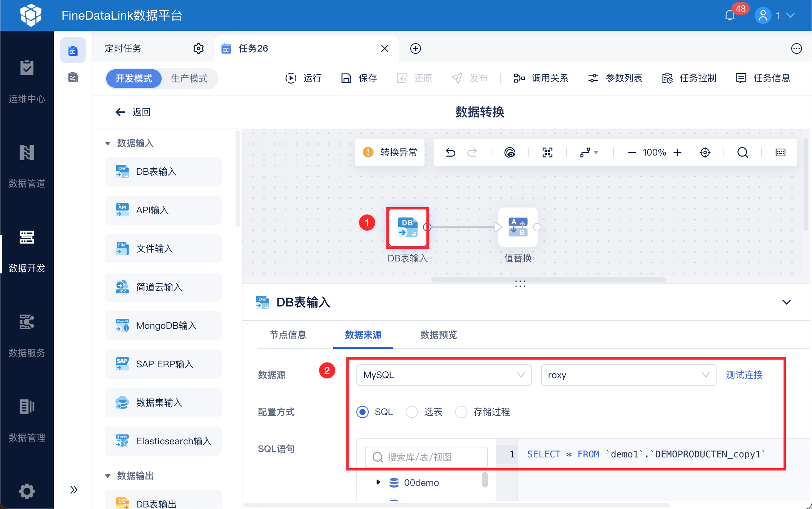Expand the 00demo database tree node
This screenshot has width=812, height=509.
[x=378, y=482]
